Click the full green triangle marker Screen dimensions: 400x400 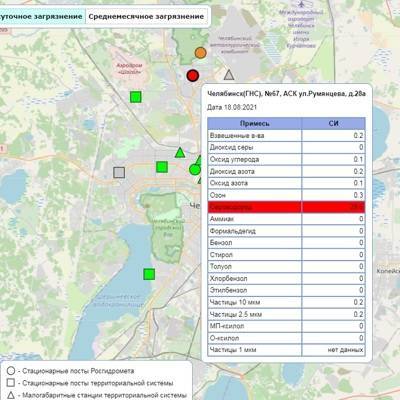tap(180, 153)
